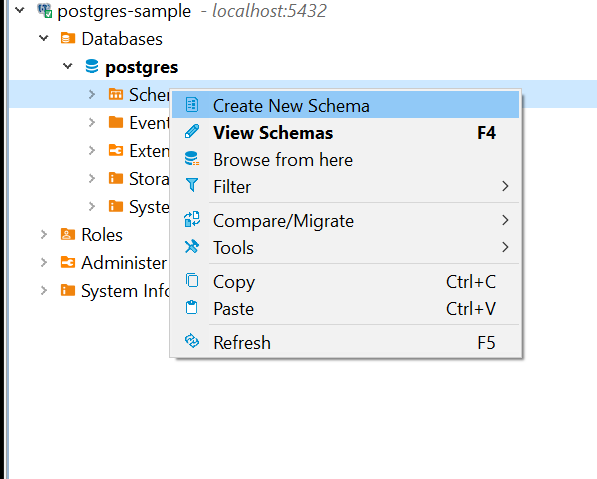Click the Create New Schema document icon
Image resolution: width=597 pixels, height=479 pixels.
(x=192, y=105)
